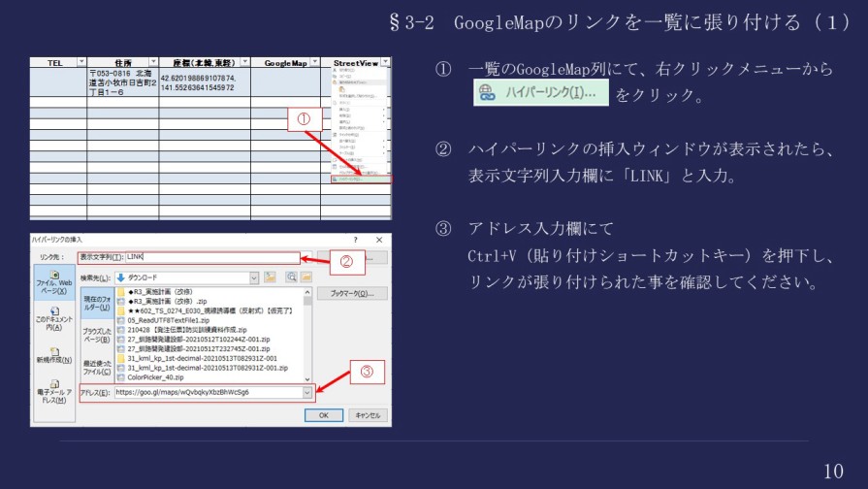
Task: Open the address field dropdown arrow
Action: pyautogui.click(x=307, y=393)
